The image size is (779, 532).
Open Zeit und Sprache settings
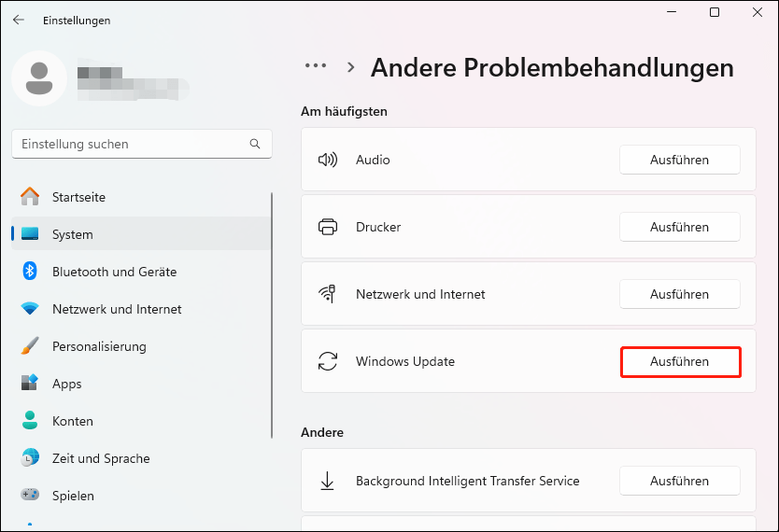(141, 458)
